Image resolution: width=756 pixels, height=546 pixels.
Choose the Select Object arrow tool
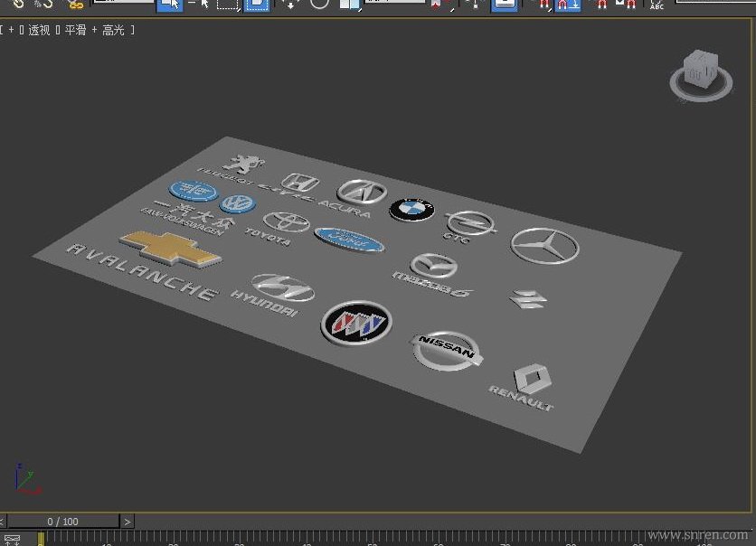[x=168, y=5]
